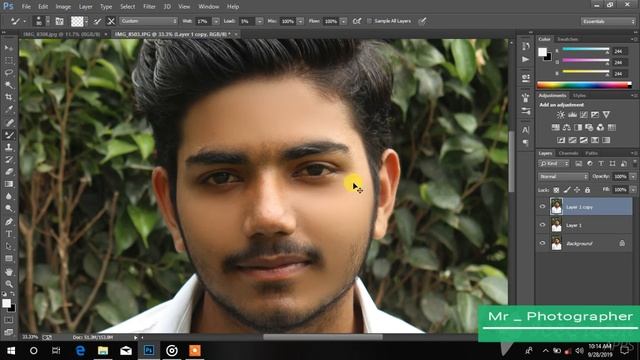This screenshot has width=640, height=360.
Task: Open the Wet percentage dropdown arrow
Action: point(216,21)
